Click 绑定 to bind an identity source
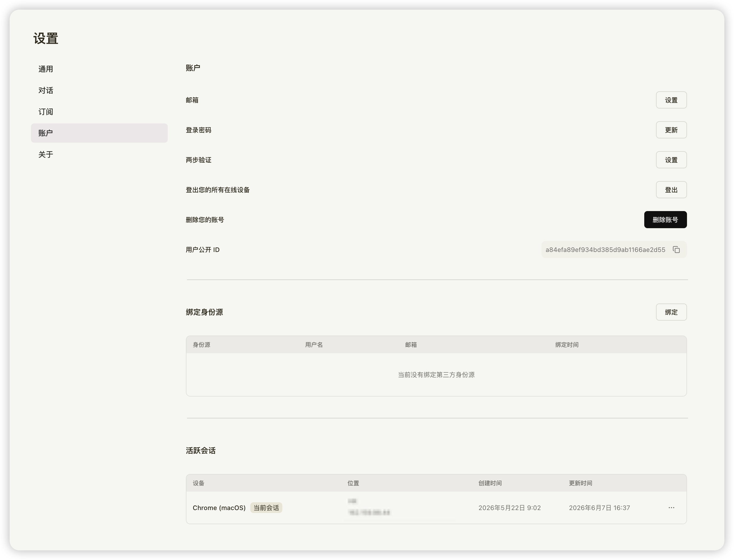The image size is (734, 560). tap(671, 312)
